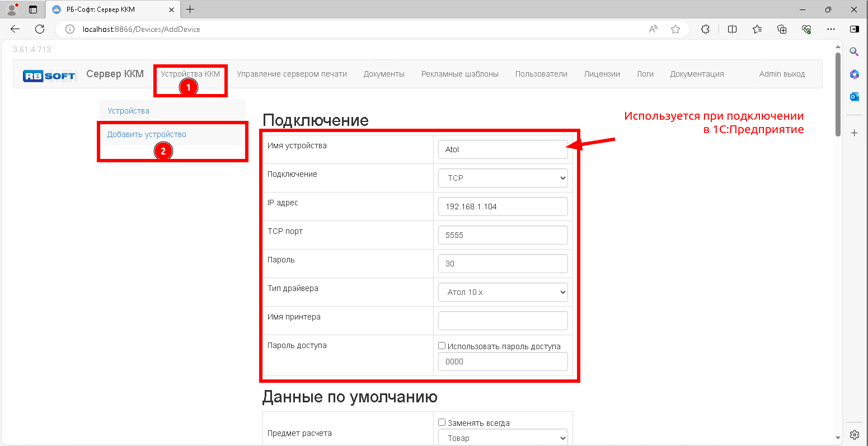Add page to favorites star icon
868x446 pixels.
[675, 29]
